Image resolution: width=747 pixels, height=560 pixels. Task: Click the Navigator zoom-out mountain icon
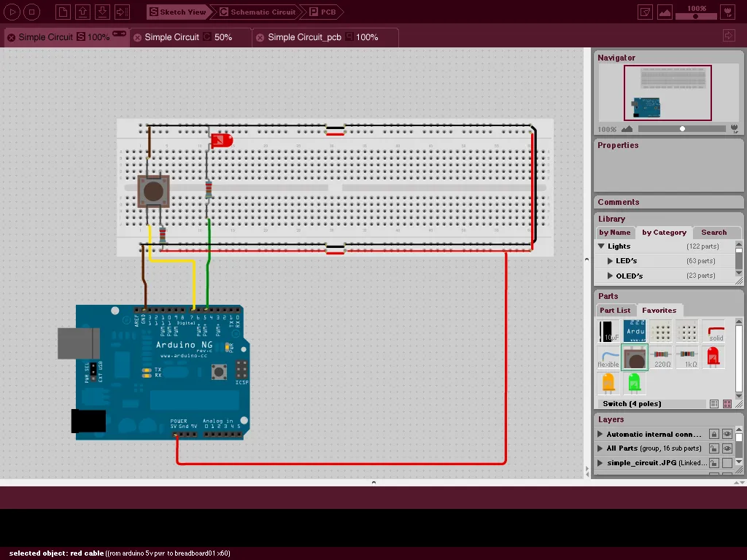tap(627, 129)
